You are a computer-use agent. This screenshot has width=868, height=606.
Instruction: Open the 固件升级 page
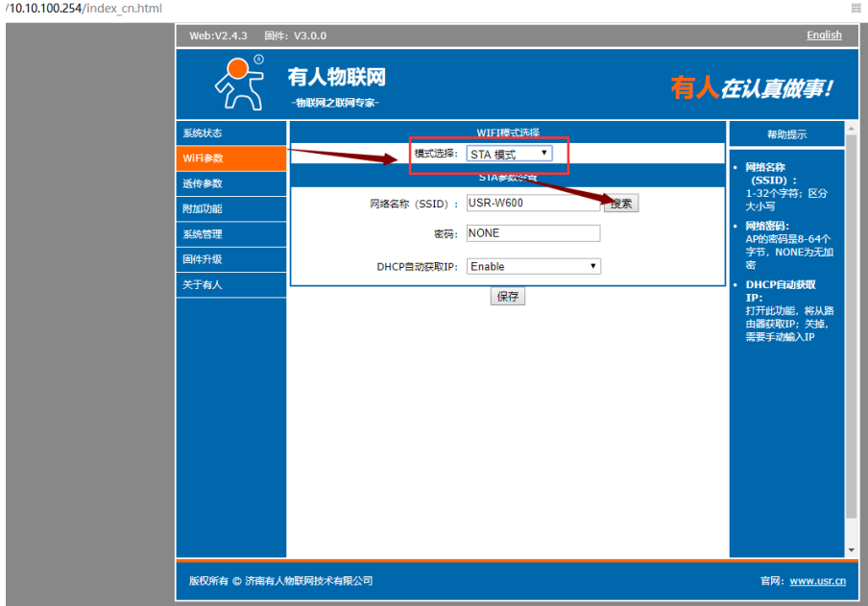(230, 259)
